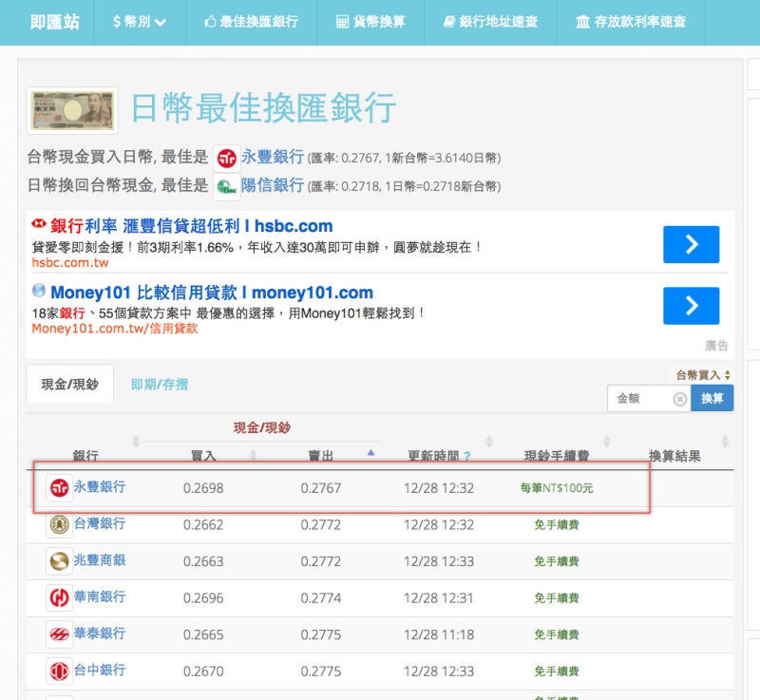
Task: Click the Japanese yen banknote thumbnail
Action: pos(72,111)
